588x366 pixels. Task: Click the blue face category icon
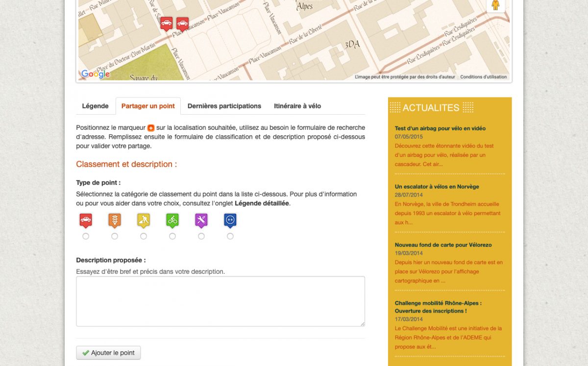click(230, 220)
